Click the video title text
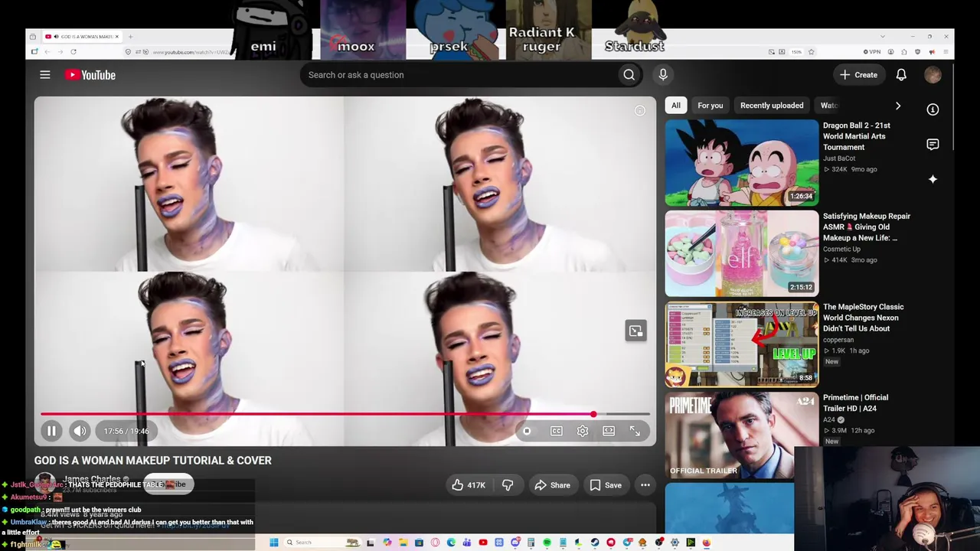Screen dimensions: 980x551 pyautogui.click(x=152, y=461)
